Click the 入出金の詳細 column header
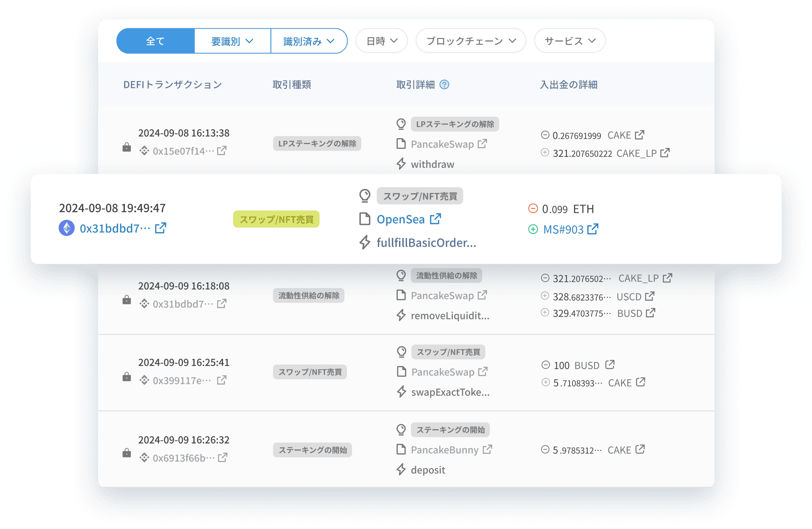 (x=569, y=85)
